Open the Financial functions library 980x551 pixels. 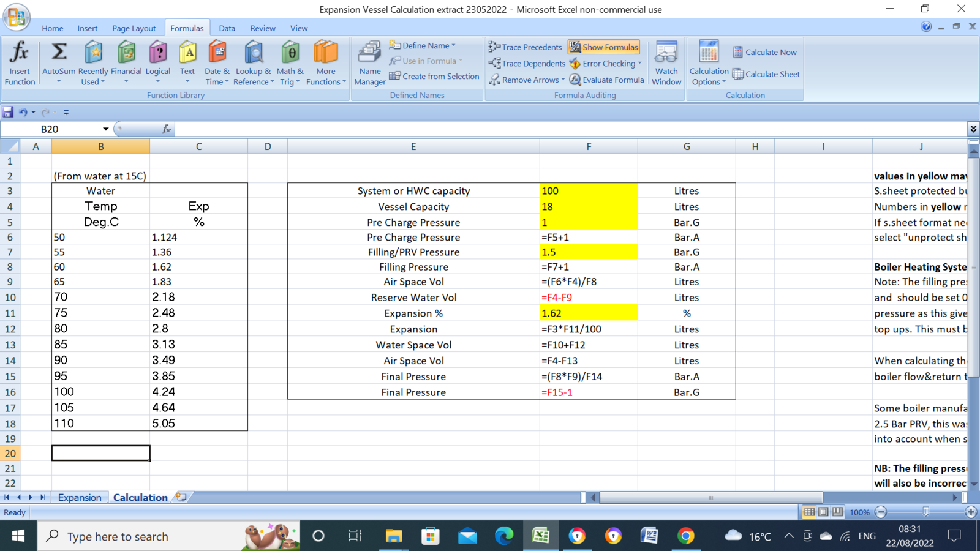126,62
